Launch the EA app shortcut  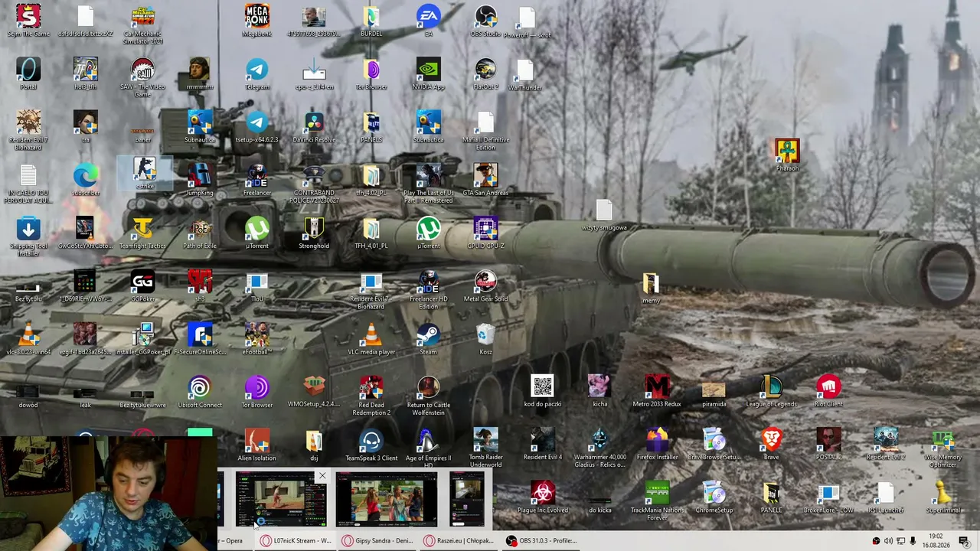coord(428,21)
